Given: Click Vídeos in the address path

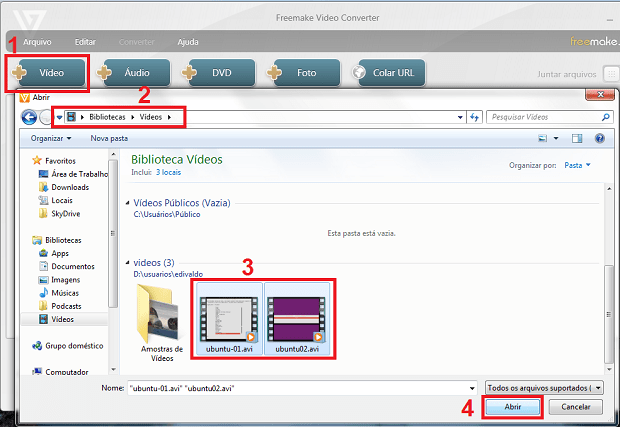Looking at the screenshot, I should [151, 117].
